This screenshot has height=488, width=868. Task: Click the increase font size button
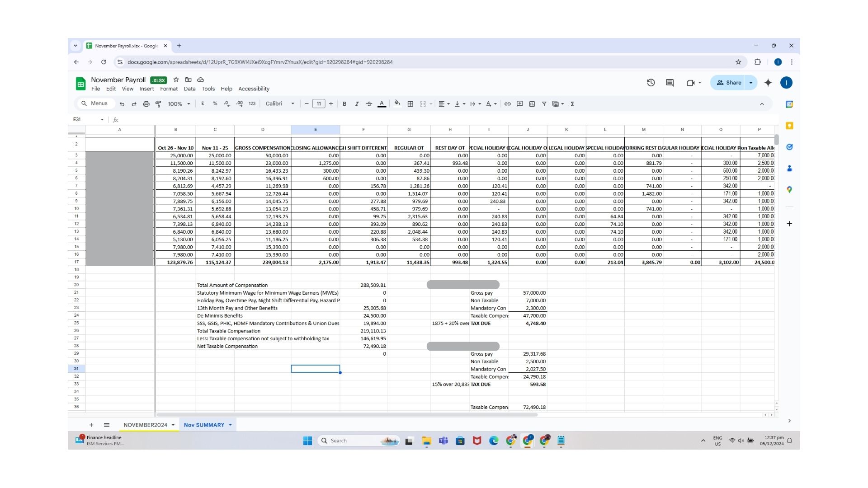click(331, 104)
